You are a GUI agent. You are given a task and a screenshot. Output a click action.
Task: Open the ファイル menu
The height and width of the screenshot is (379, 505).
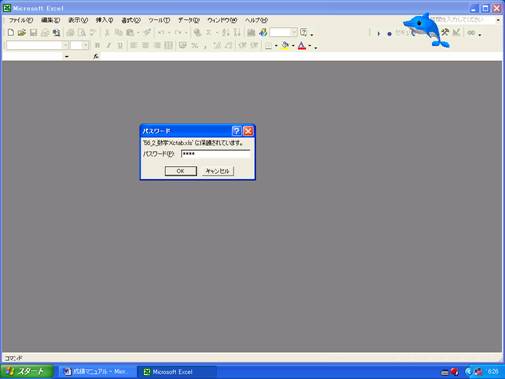tap(21, 20)
